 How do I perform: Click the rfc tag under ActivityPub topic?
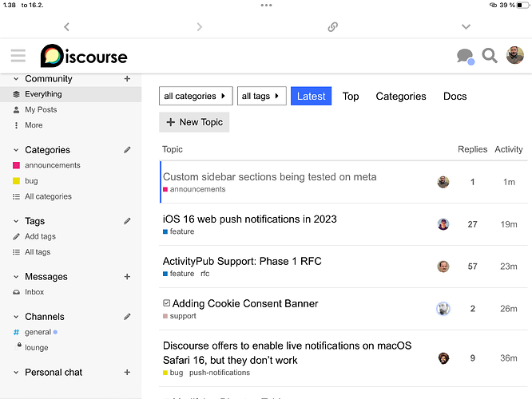[205, 274]
